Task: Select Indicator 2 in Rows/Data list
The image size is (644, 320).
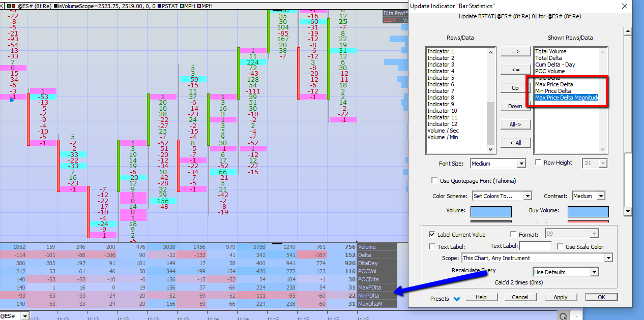Action: 441,58
